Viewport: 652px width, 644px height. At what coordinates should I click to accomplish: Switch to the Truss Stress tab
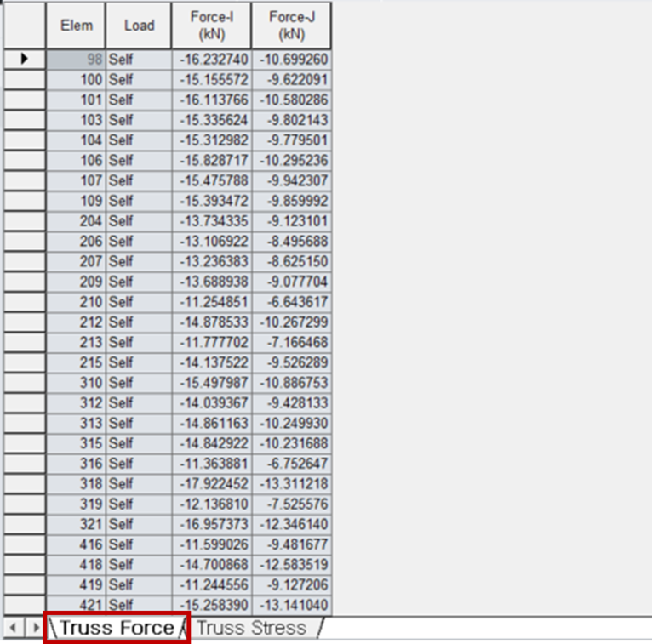(252, 629)
